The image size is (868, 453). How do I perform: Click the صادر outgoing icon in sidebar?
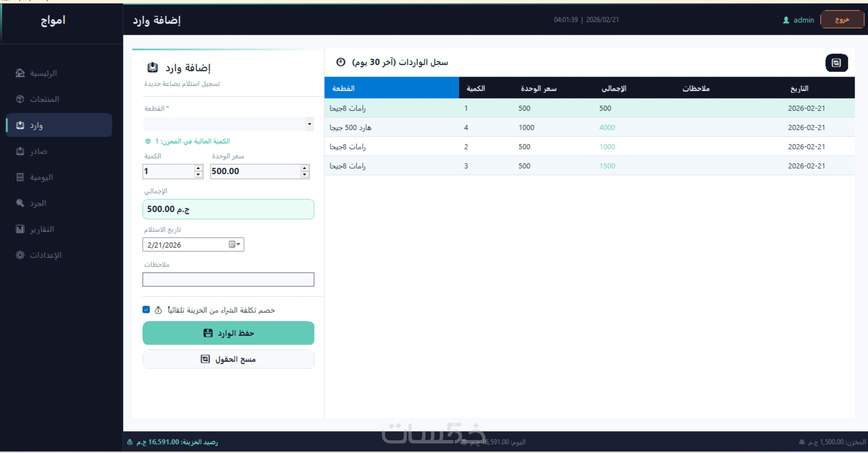point(20,151)
